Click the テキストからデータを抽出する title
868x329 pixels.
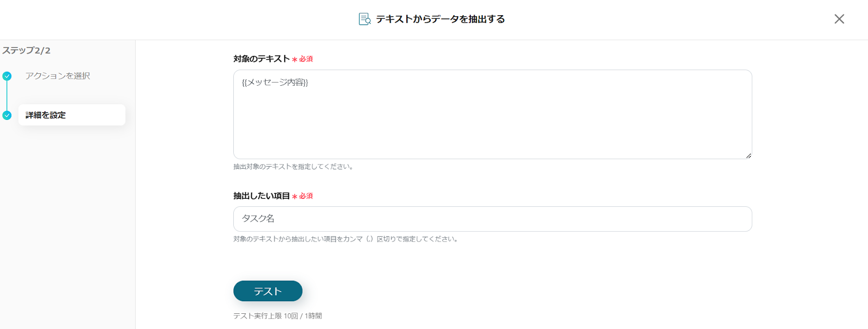click(x=440, y=19)
